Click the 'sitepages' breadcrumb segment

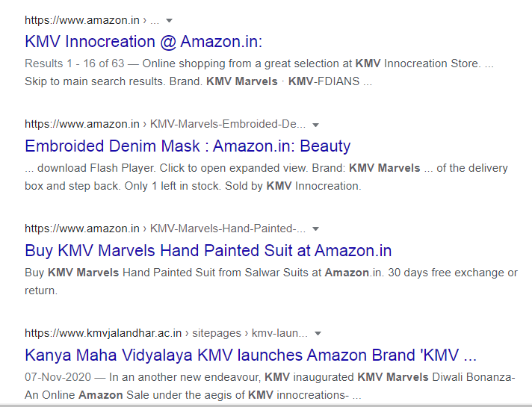(217, 333)
